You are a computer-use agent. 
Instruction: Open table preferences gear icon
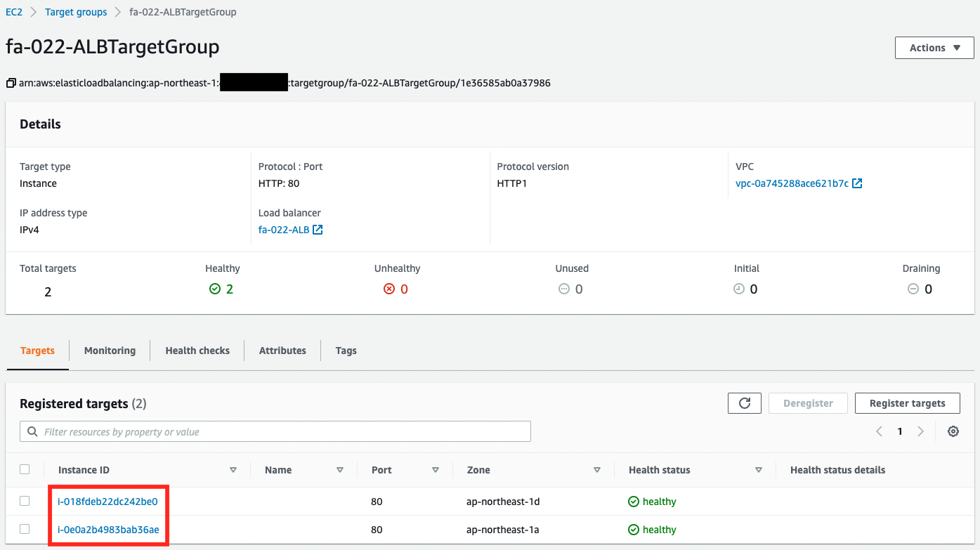coord(953,431)
